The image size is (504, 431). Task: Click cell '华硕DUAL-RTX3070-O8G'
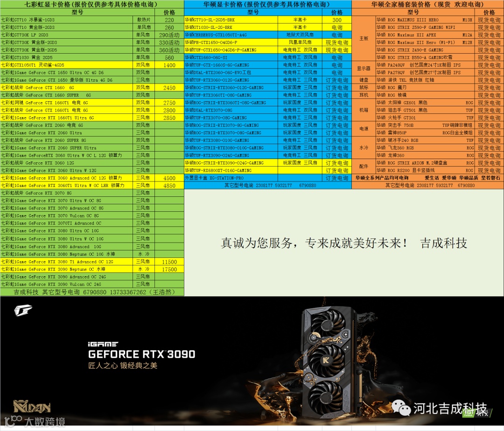pos(231,110)
